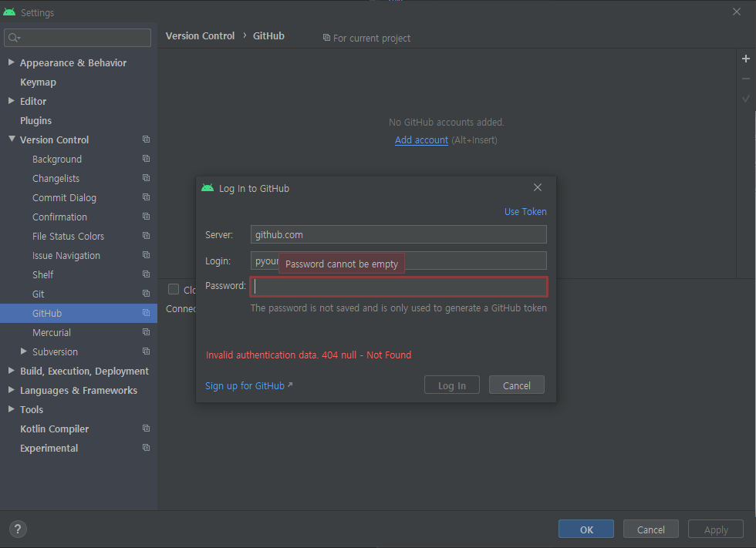Screen dimensions: 756x548
Task: Click the project icon beside Experimental
Action: pyautogui.click(x=146, y=448)
